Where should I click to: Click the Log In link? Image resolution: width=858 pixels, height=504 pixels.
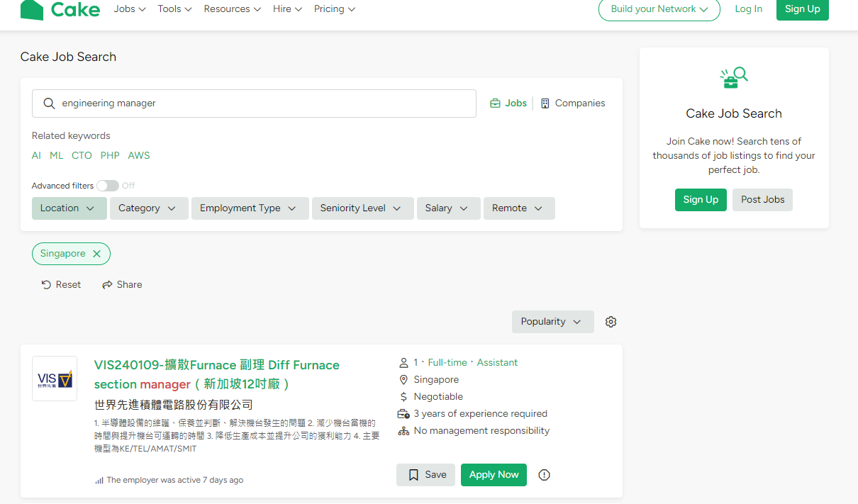pos(748,9)
